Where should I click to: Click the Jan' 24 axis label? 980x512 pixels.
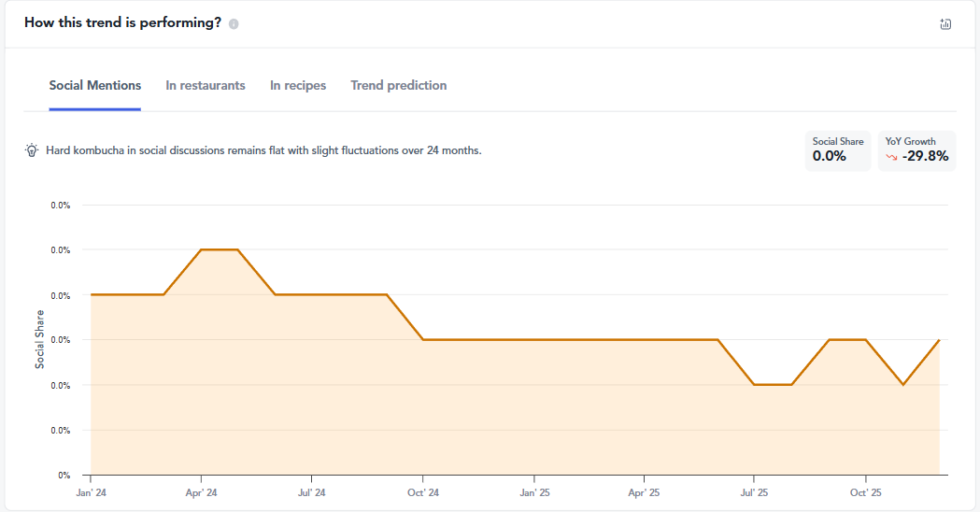pos(92,492)
